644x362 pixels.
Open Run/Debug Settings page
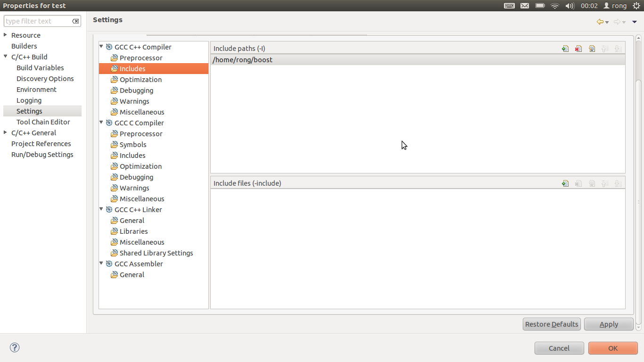[x=42, y=155]
